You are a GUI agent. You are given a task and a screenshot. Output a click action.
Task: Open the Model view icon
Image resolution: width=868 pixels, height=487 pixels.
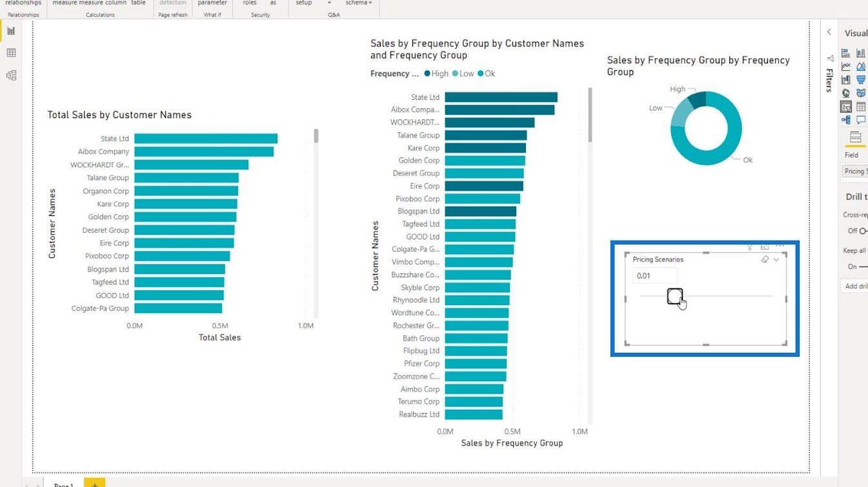point(11,75)
